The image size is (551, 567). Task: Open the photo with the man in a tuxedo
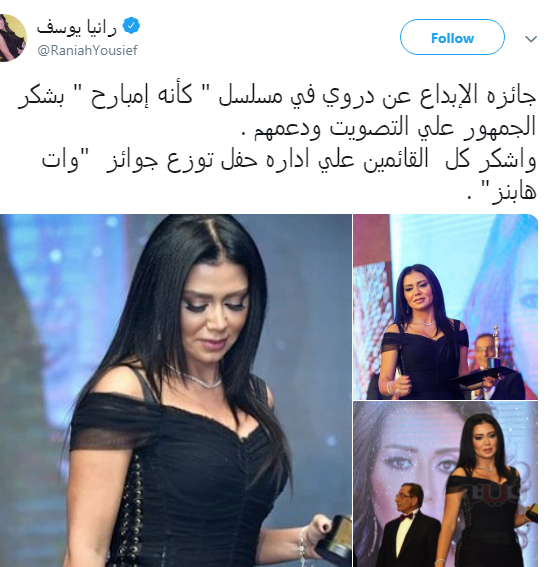(x=445, y=484)
